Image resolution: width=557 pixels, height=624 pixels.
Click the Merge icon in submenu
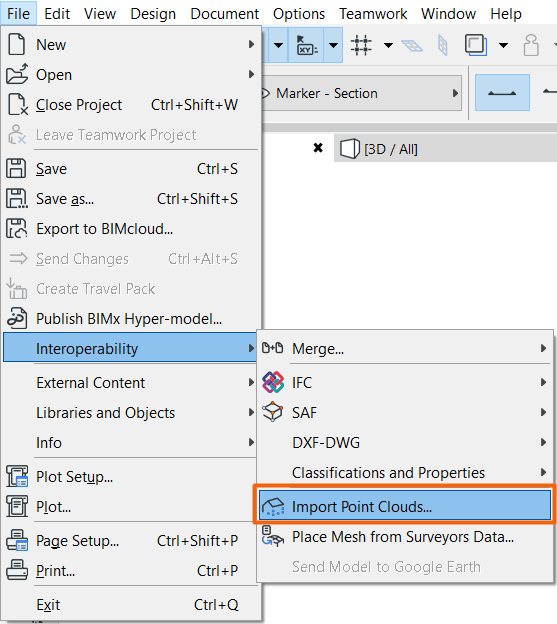click(273, 348)
